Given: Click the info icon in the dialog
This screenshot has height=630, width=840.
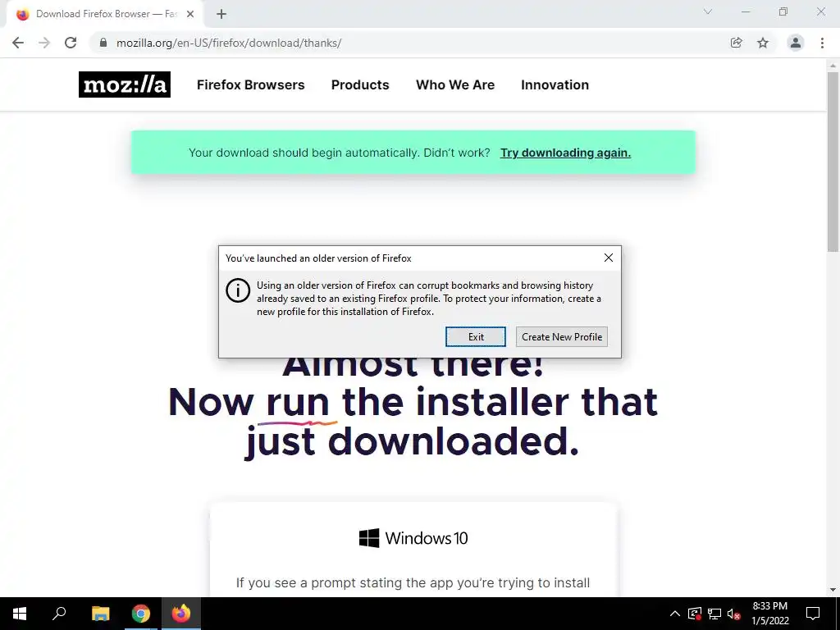Looking at the screenshot, I should (x=238, y=290).
